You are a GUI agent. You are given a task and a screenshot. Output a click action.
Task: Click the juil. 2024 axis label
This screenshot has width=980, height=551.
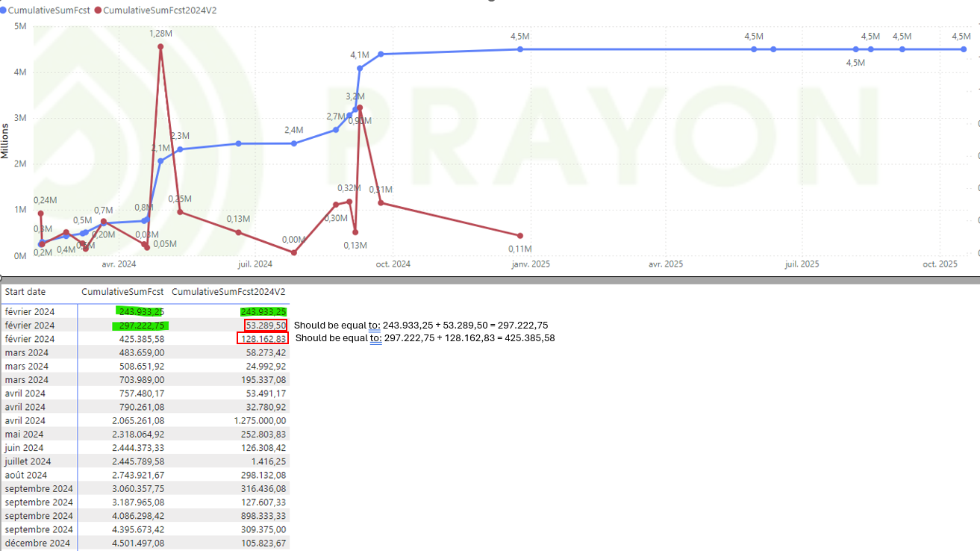pos(255,264)
